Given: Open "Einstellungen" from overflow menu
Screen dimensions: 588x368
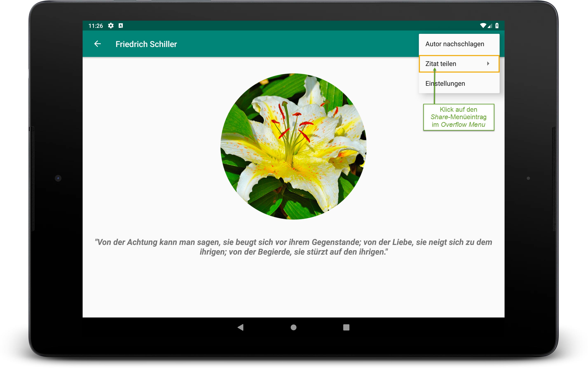Looking at the screenshot, I should click(x=459, y=83).
